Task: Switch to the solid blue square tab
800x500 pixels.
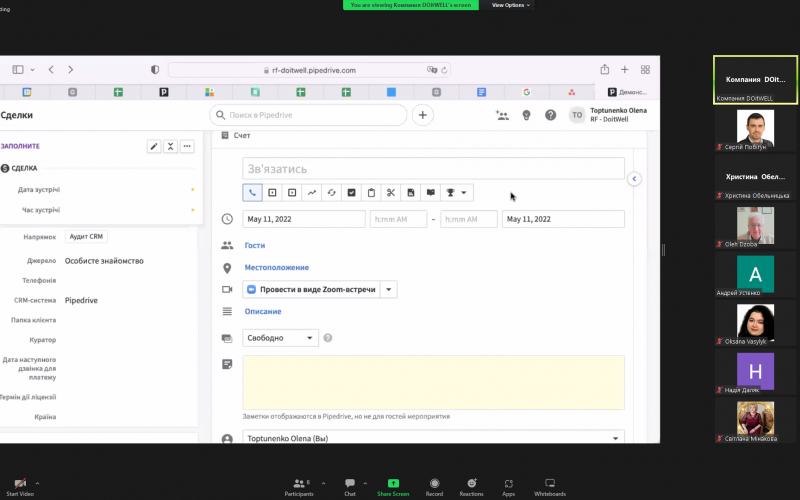Action: [391, 92]
